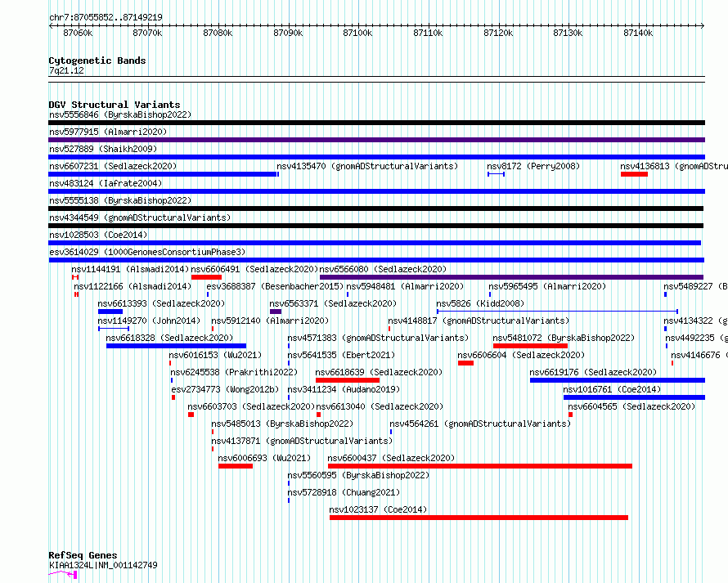Click the blue bar under nsv6613393
This screenshot has width=728, height=583.
[x=110, y=312]
